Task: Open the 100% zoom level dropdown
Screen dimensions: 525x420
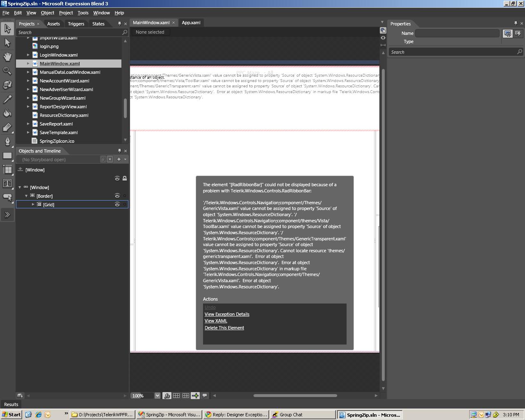Action: [x=157, y=395]
